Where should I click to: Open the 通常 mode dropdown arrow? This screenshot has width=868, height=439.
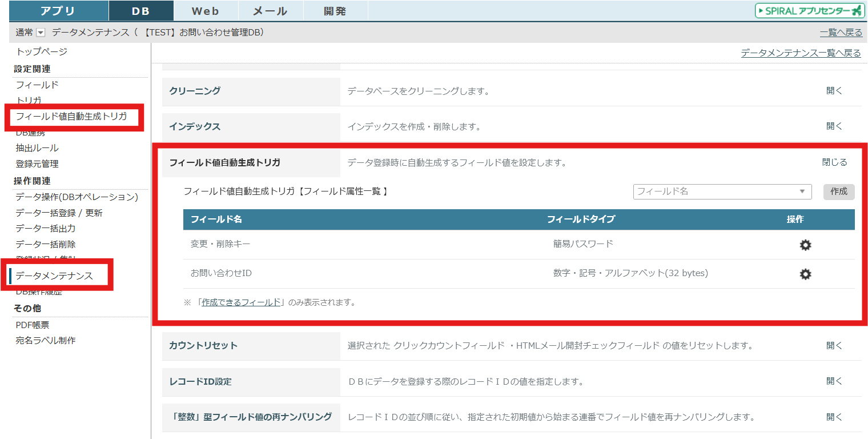point(41,33)
